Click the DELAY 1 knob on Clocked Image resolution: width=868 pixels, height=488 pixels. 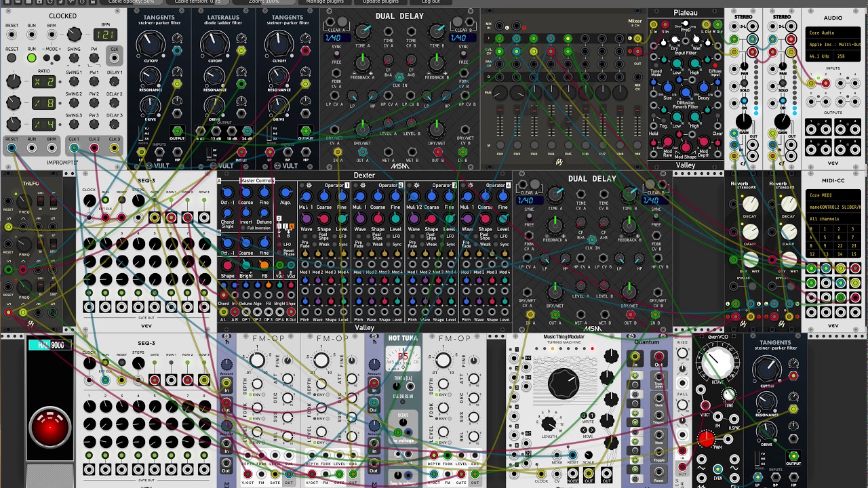[115, 82]
